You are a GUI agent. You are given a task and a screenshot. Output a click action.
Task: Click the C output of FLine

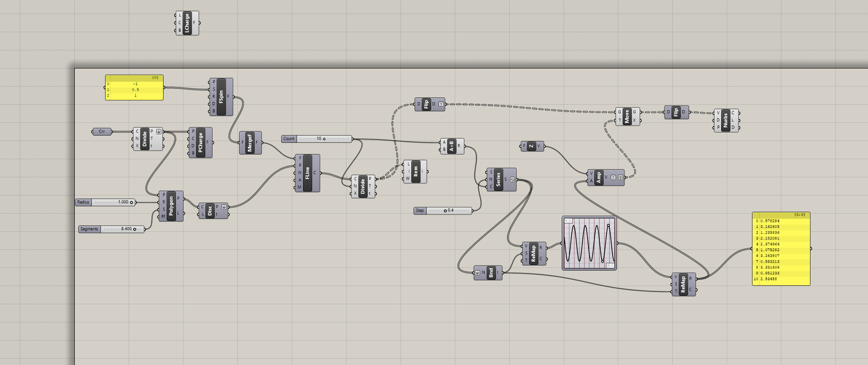pos(314,173)
